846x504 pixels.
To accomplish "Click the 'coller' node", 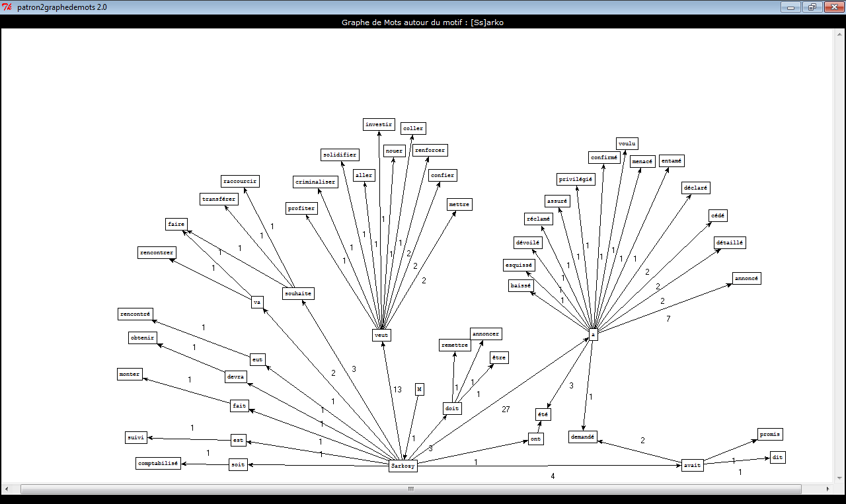I will point(413,128).
